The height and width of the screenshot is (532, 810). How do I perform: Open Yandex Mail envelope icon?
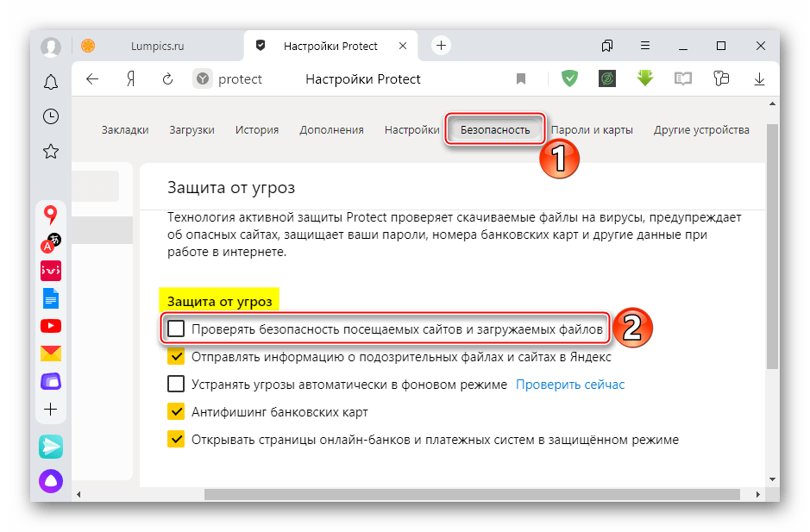(x=51, y=354)
